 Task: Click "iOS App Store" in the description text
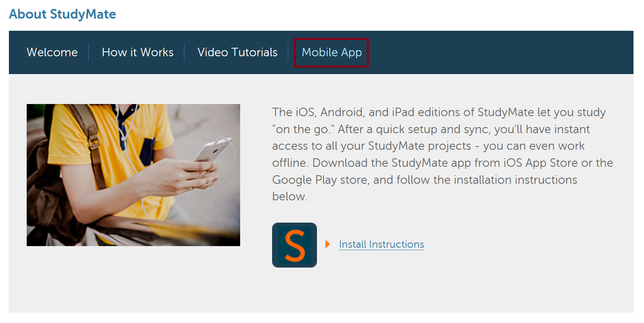[541, 163]
